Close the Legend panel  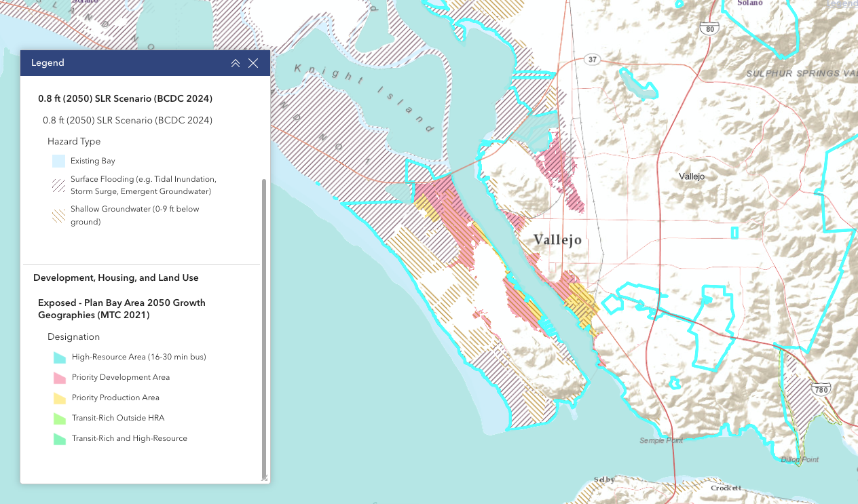[253, 62]
